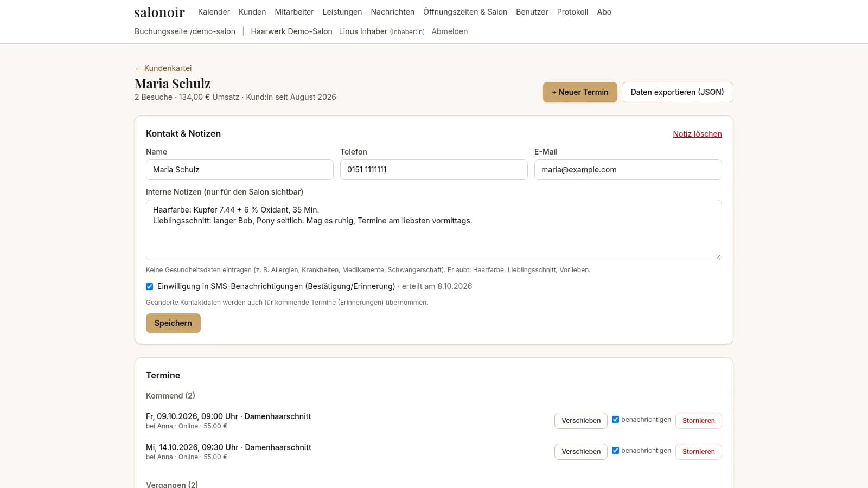Toggle SMS-Benachrichtigungen consent checkbox

pyautogui.click(x=149, y=286)
